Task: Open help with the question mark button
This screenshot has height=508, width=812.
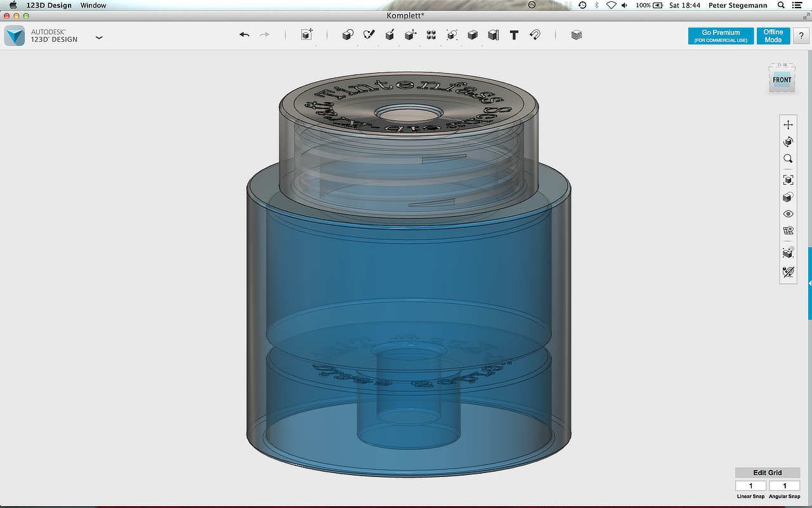Action: (801, 36)
